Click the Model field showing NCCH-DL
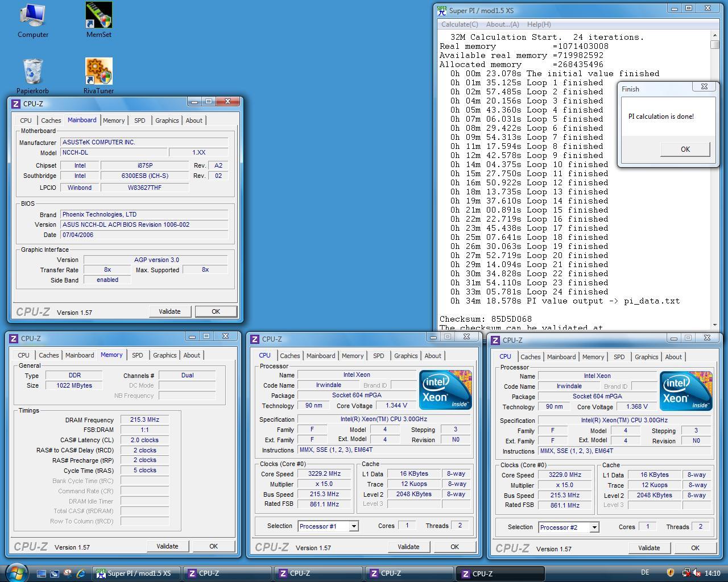 click(x=114, y=153)
